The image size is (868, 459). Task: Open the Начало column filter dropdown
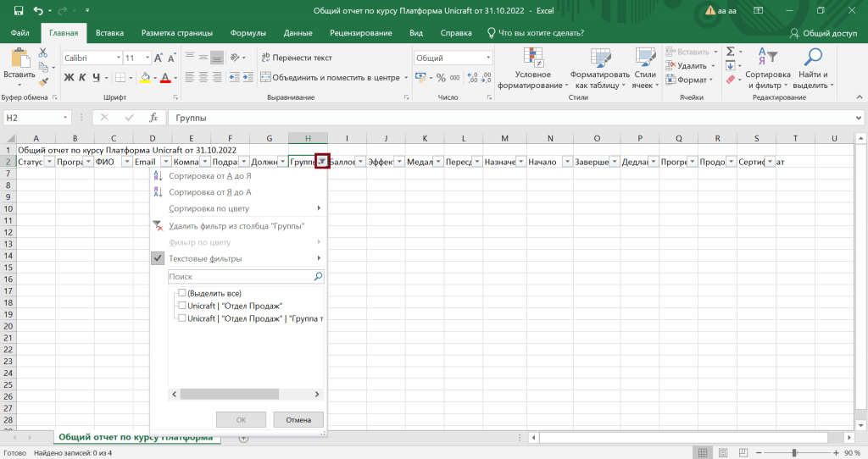tap(567, 162)
